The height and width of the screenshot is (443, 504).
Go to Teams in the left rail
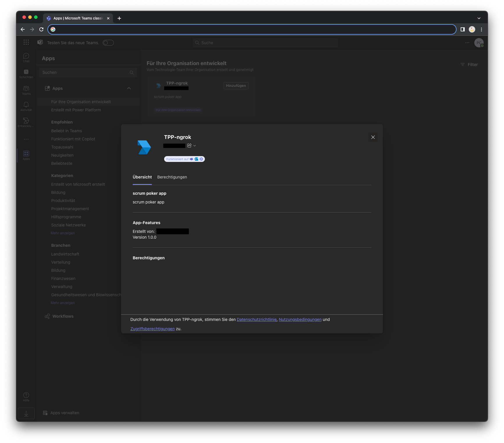(26, 90)
